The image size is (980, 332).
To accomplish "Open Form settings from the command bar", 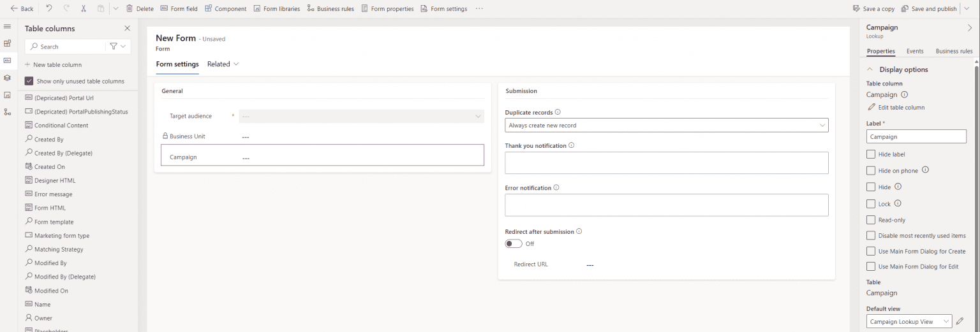I will pos(443,8).
